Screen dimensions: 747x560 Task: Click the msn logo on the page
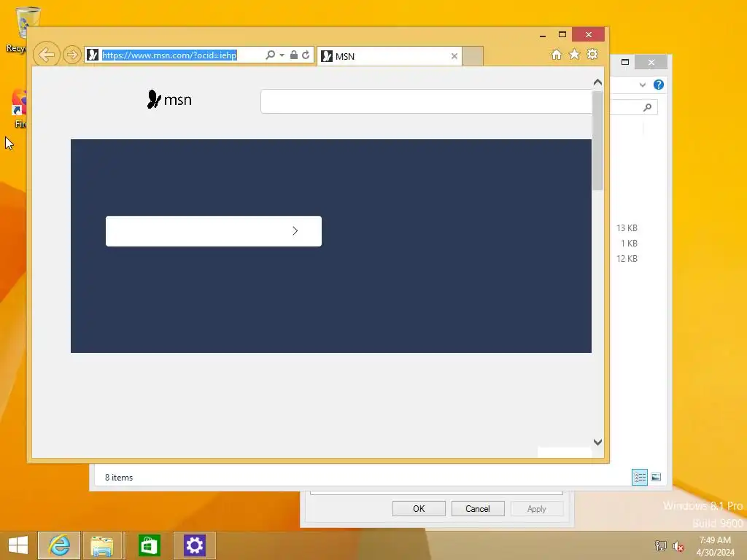coord(169,99)
